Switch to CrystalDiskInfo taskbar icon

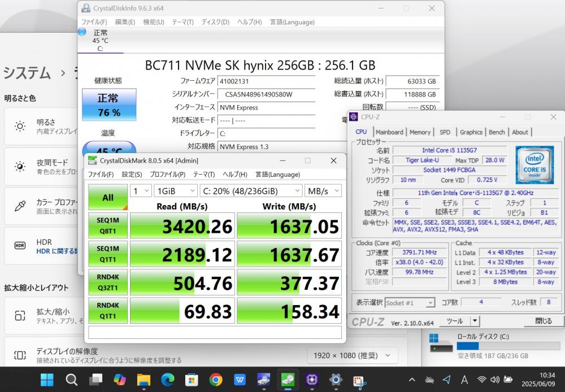264,380
